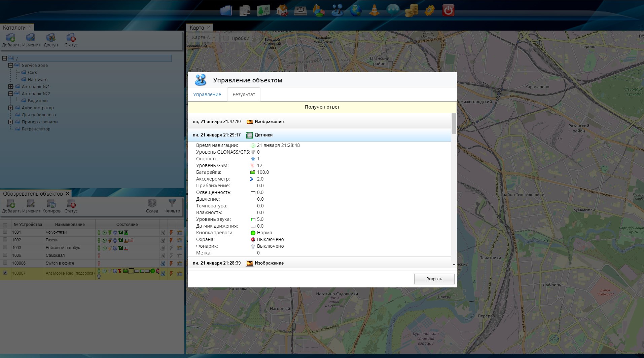Select the Результат tab
This screenshot has height=358, width=644.
coord(244,94)
